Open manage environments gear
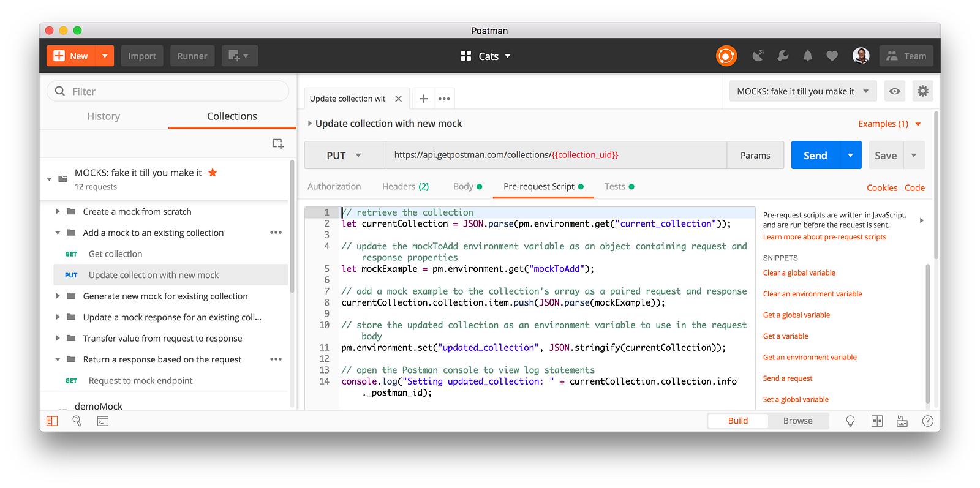 (923, 91)
